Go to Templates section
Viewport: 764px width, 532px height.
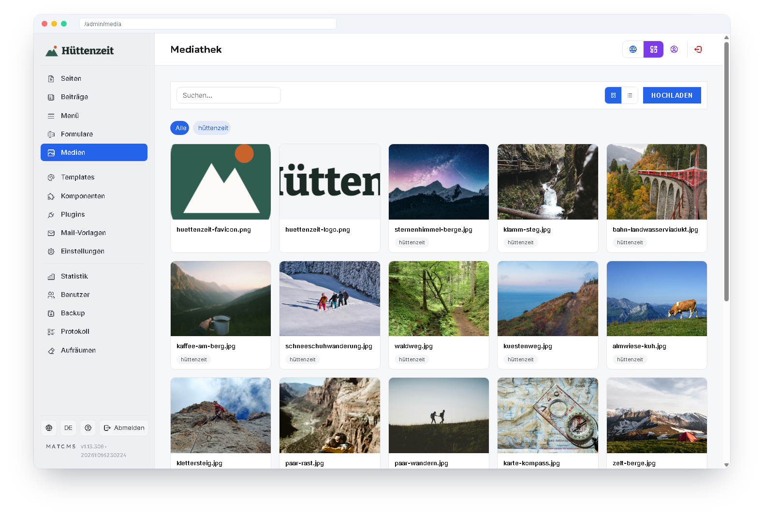(x=94, y=177)
